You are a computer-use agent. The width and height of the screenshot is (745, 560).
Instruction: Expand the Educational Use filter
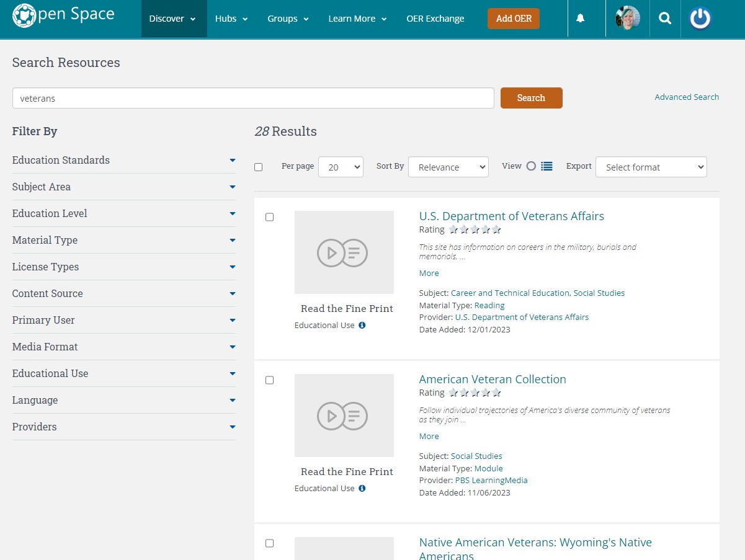[124, 373]
